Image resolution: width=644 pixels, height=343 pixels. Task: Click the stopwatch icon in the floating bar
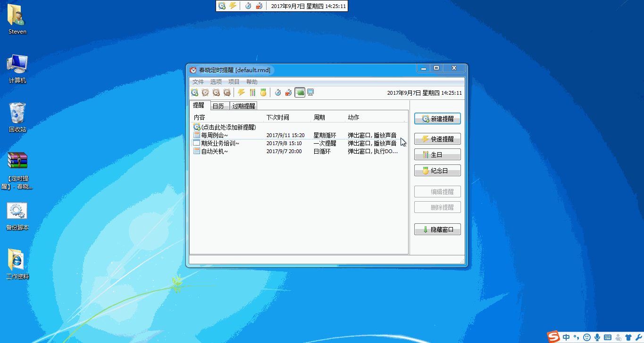[248, 6]
